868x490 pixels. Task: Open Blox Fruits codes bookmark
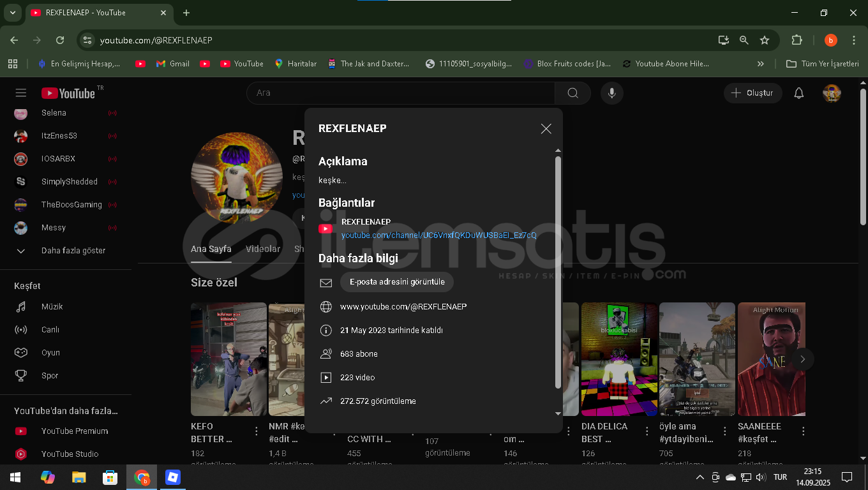567,64
